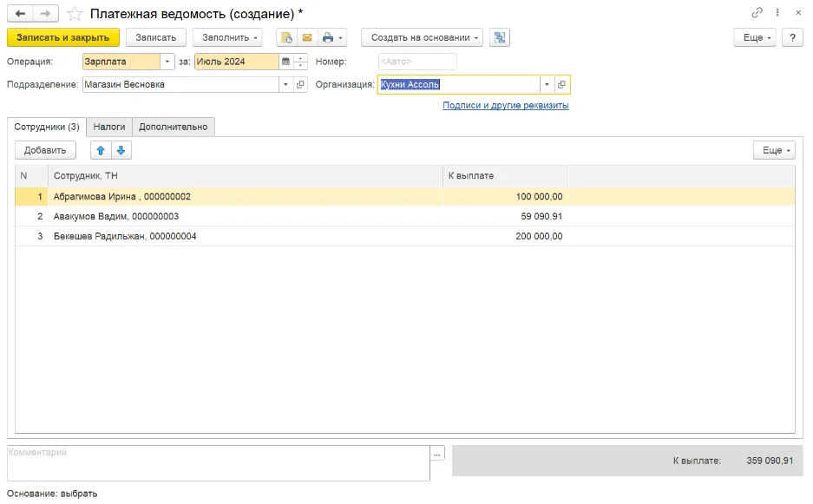Open the comment ellipsis button
Viewport: 813px width, 504px height.
[x=437, y=454]
